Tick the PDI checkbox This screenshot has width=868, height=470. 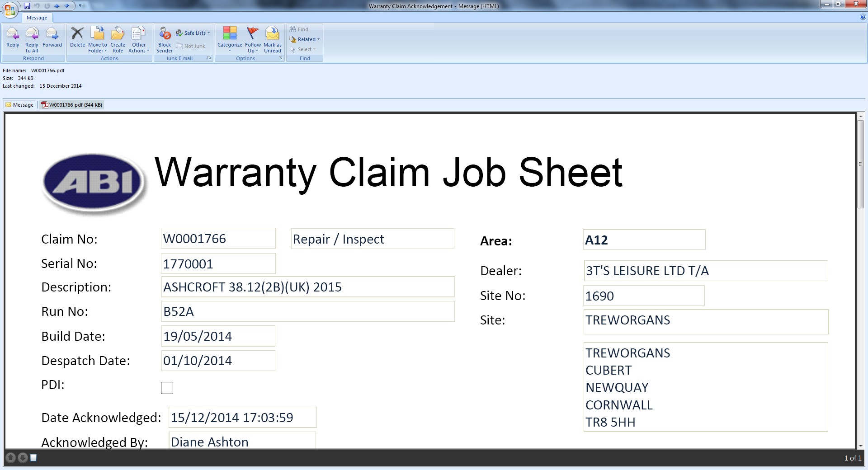pyautogui.click(x=167, y=388)
